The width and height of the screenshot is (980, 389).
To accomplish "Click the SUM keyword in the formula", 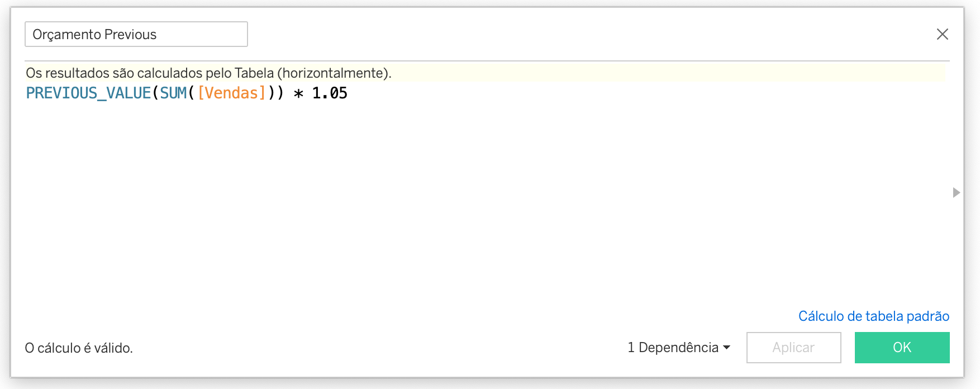I will coord(175,93).
